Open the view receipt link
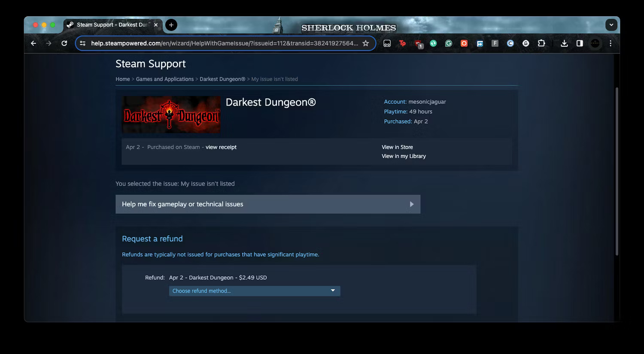The width and height of the screenshot is (644, 354). (221, 147)
